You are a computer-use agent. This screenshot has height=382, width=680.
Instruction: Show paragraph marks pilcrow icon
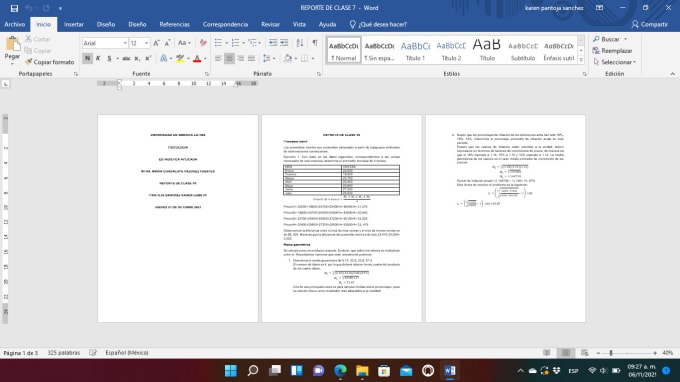click(315, 42)
